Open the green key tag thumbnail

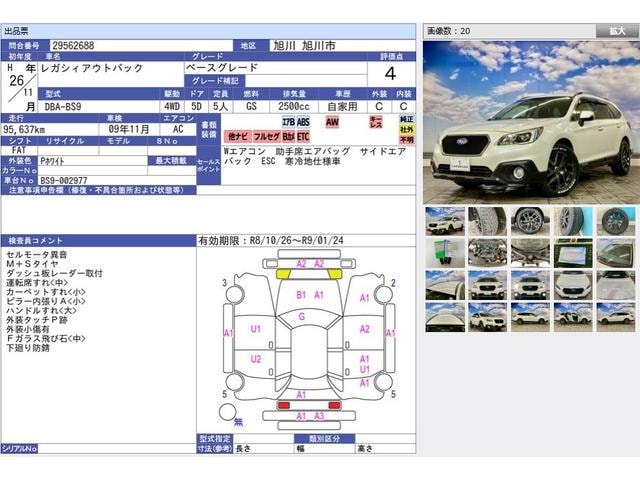point(445,253)
